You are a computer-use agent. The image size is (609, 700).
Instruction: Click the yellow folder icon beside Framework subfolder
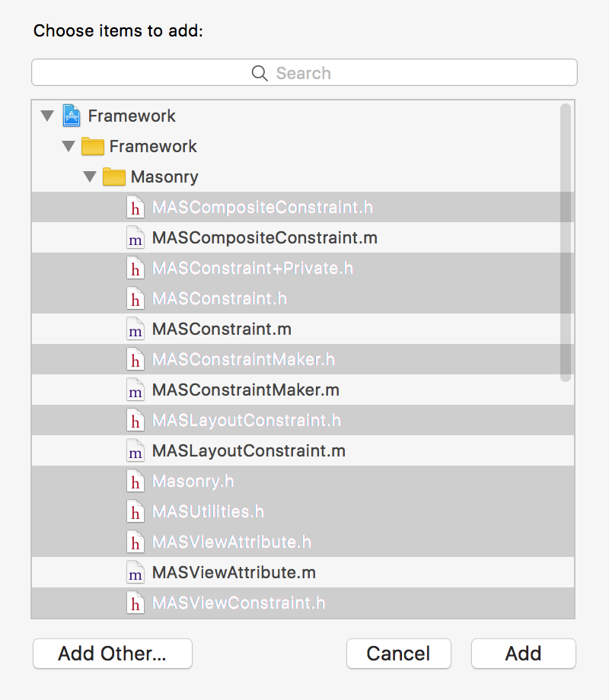click(92, 146)
